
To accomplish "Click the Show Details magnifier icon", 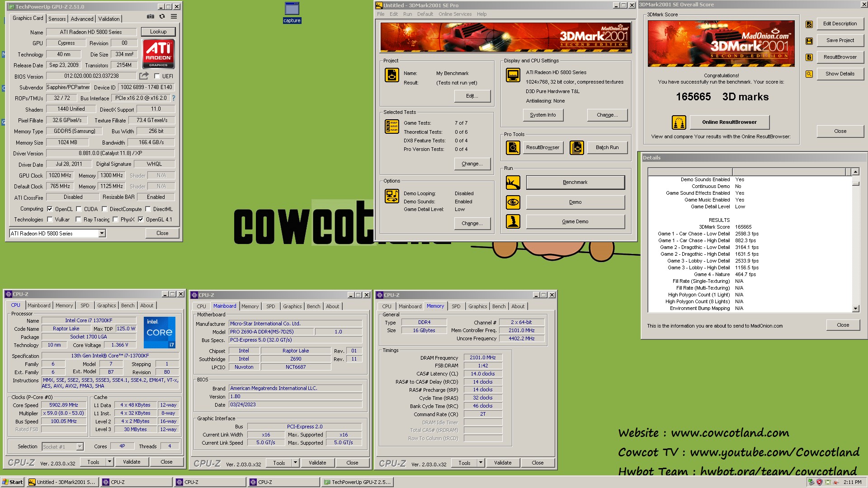I will coord(809,74).
